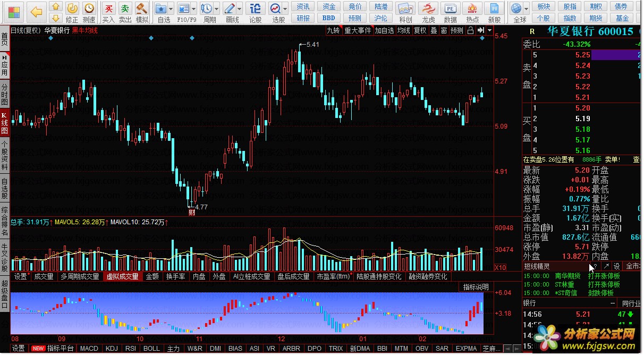This screenshot has height=355, width=644.
Task: Open the 科创 board icon
Action: click(405, 9)
